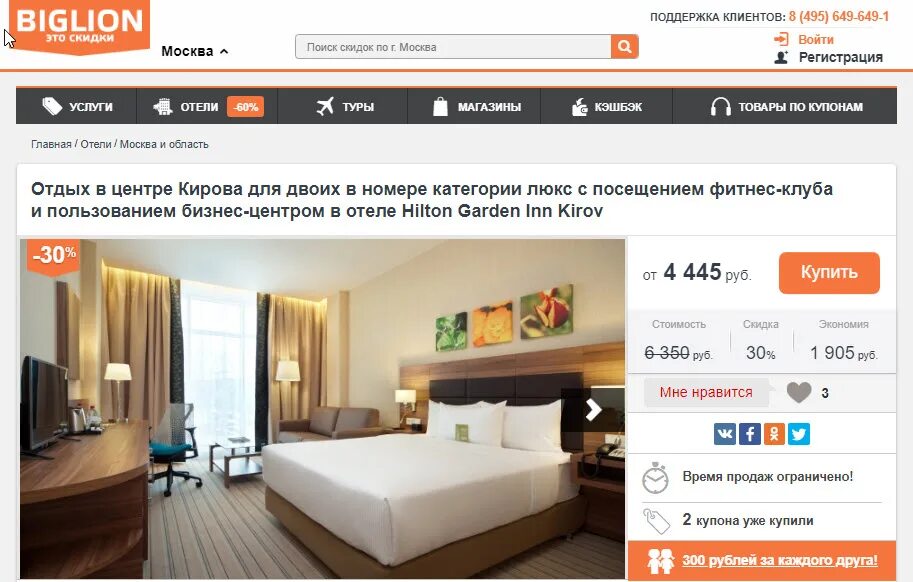The height and width of the screenshot is (582, 913).
Task: Share via Odnoklassniki icon
Action: point(774,434)
